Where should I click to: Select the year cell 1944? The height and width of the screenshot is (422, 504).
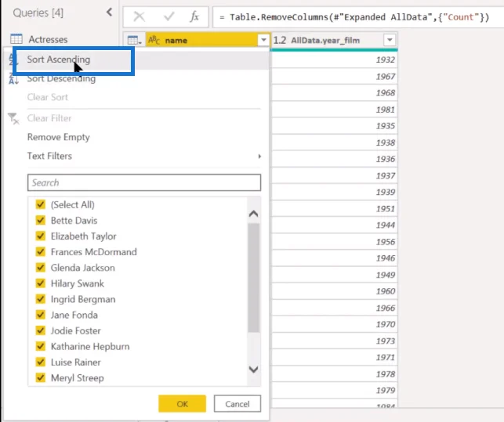point(334,225)
